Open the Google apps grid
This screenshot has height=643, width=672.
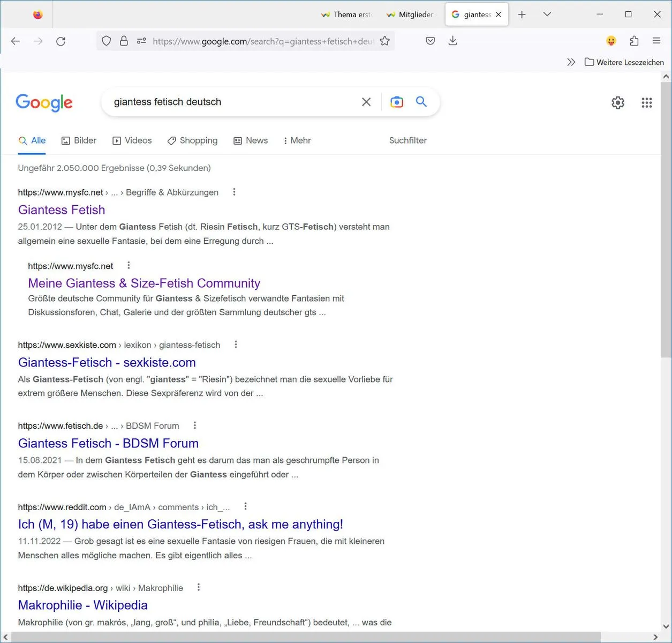tap(647, 102)
